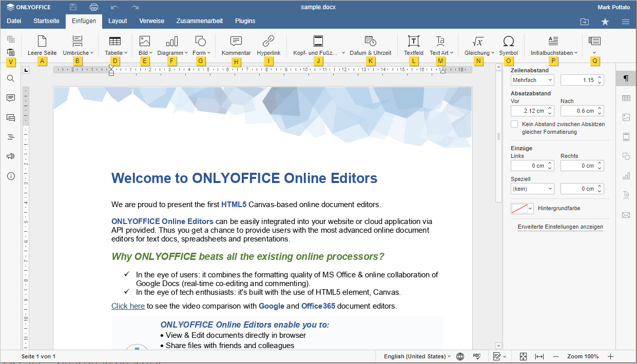Click Erweiterte Einstellungen anzeigen link
The height and width of the screenshot is (364, 637).
coord(561,227)
